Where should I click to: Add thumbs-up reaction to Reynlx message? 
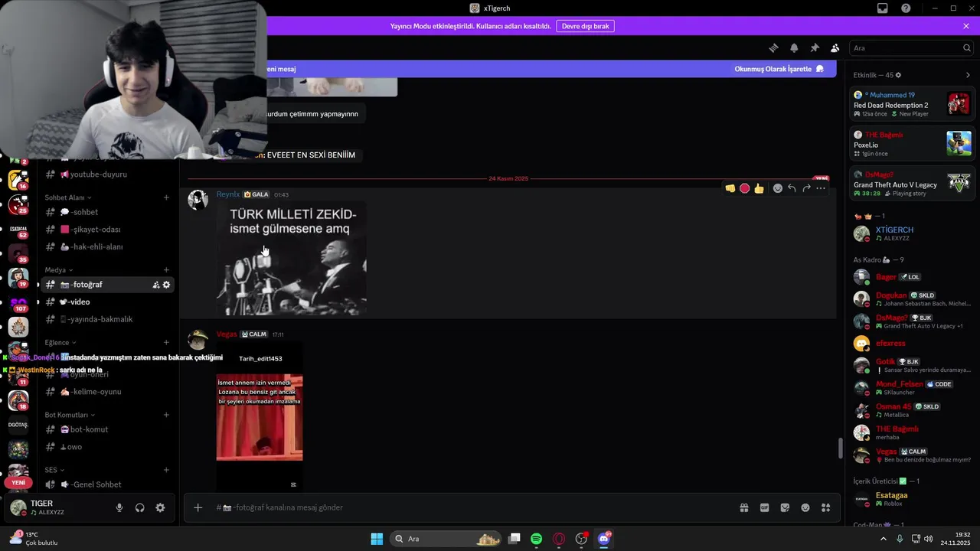759,188
